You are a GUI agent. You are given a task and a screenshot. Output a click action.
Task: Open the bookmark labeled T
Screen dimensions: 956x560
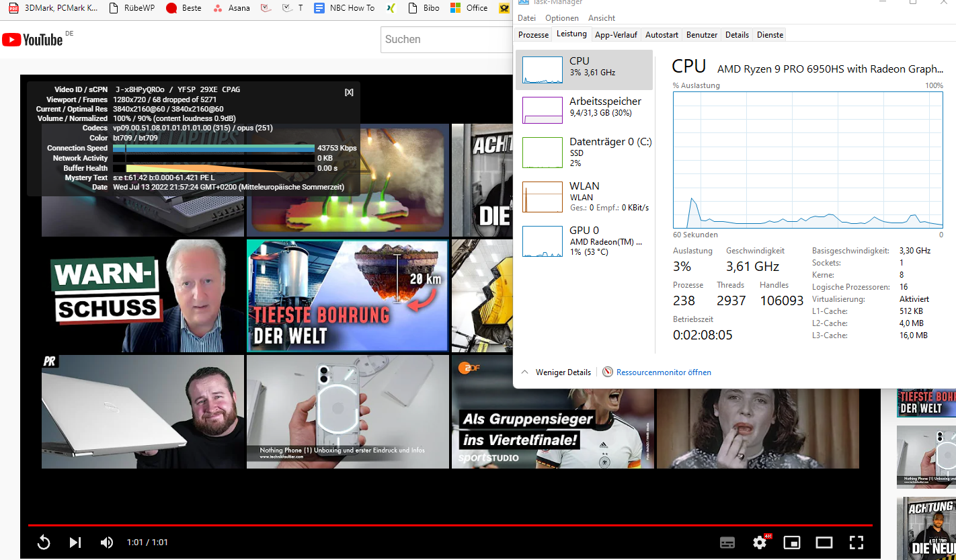click(292, 8)
